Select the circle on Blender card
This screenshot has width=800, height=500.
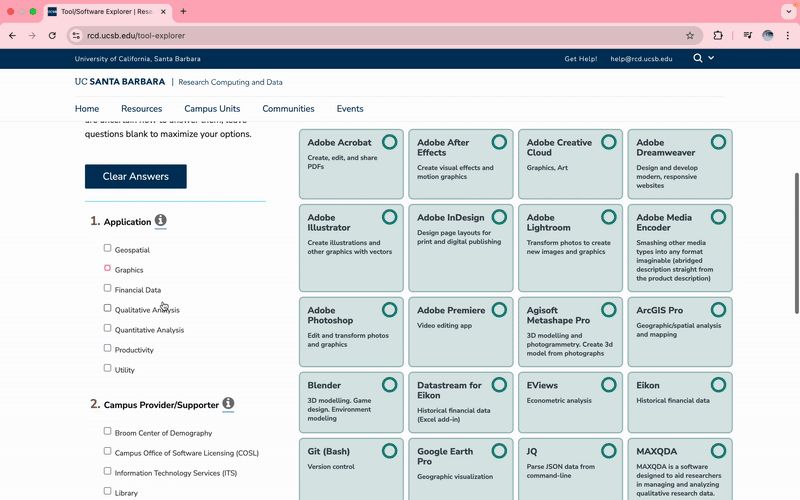point(389,385)
